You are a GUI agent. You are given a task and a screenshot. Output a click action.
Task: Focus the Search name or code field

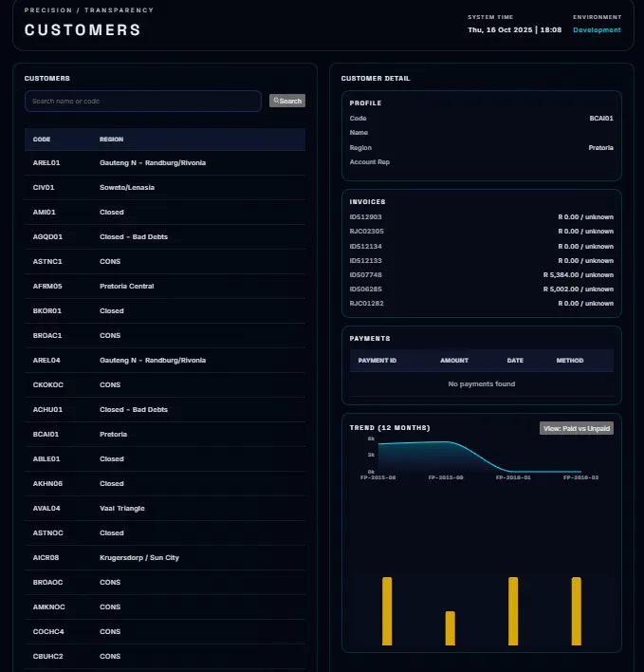click(143, 102)
